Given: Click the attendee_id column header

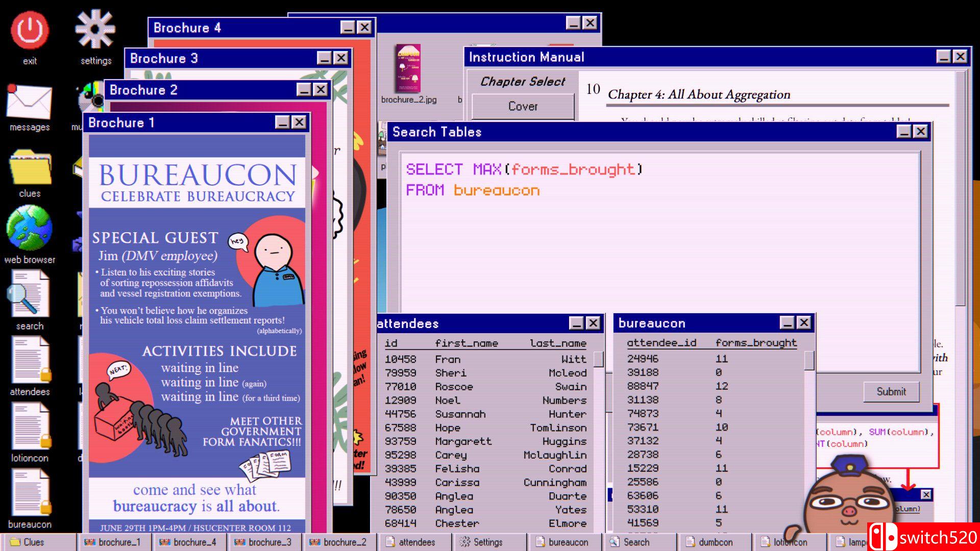Looking at the screenshot, I should [x=661, y=343].
